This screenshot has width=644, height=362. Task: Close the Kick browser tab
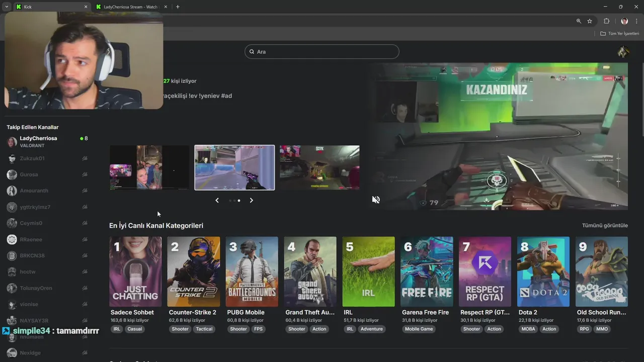pos(86,7)
